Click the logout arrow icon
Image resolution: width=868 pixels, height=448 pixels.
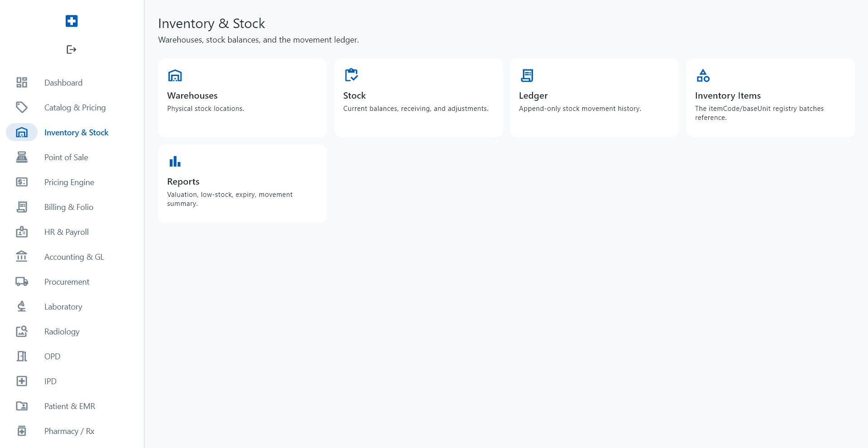(72, 49)
